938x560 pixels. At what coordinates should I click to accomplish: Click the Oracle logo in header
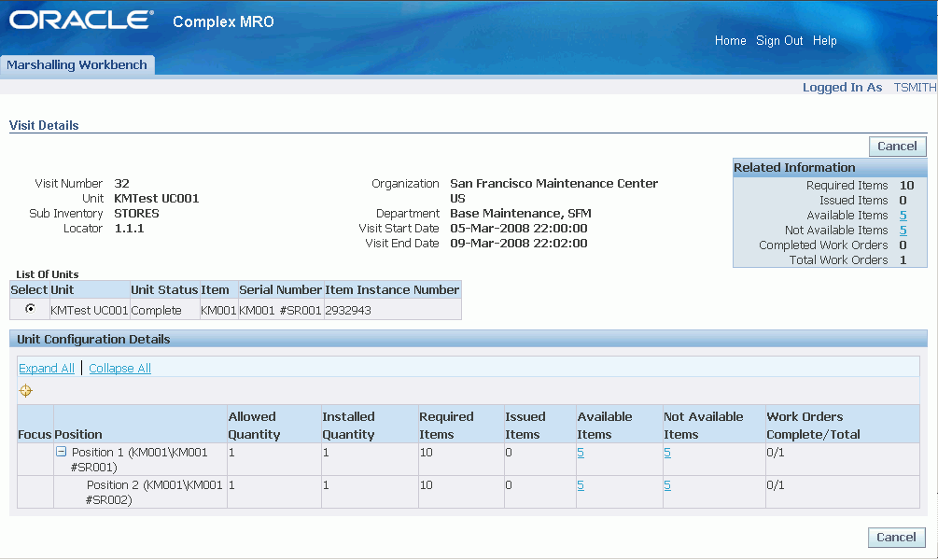click(81, 20)
